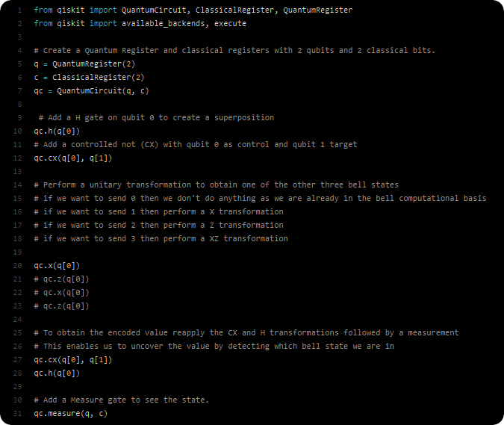Image resolution: width=504 pixels, height=425 pixels.
Task: Click the qc.h(q[0]) statement on line 28
Action: tap(57, 373)
